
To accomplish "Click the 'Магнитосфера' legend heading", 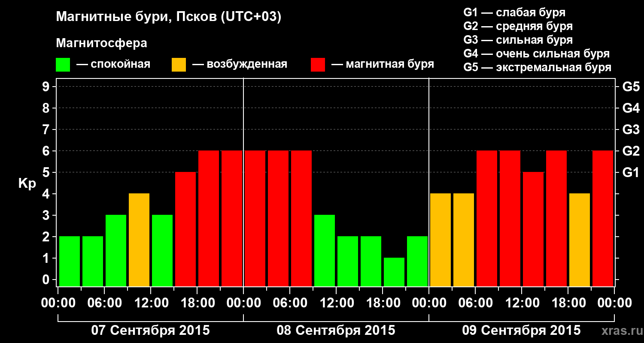I will point(102,43).
